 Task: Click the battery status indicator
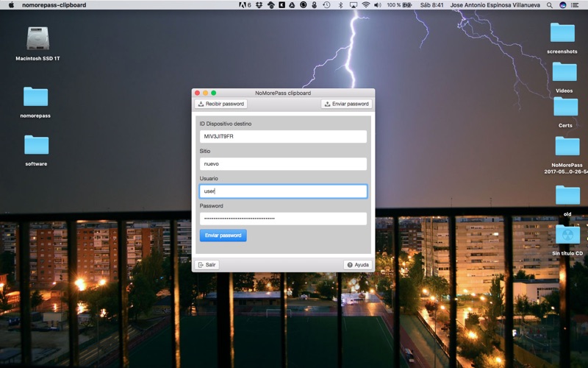[x=400, y=5]
